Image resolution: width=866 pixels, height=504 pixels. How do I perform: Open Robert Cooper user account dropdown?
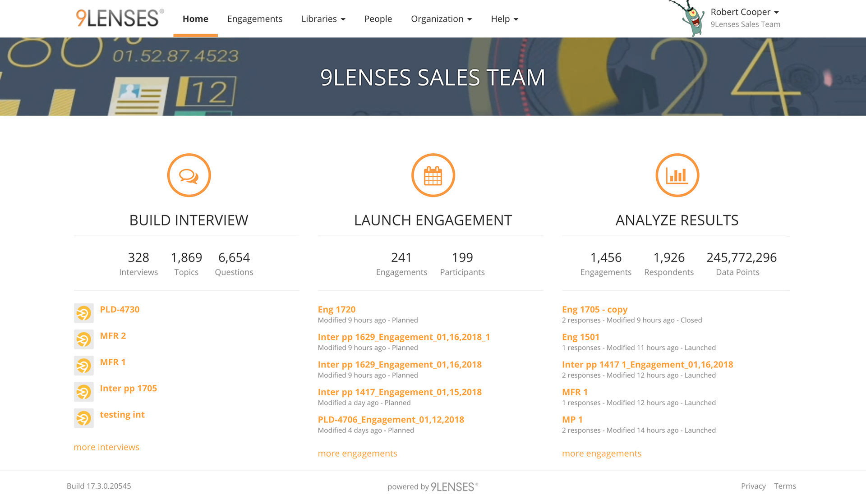(745, 12)
